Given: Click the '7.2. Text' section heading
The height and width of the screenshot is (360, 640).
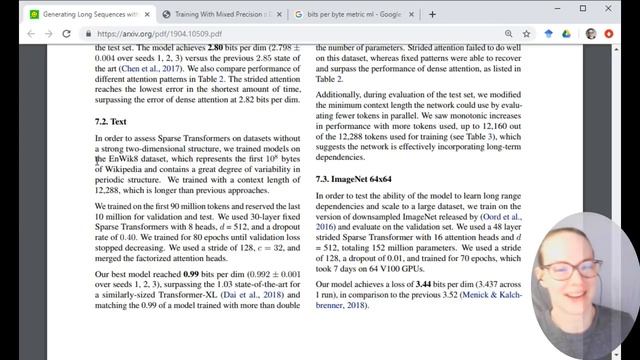Looking at the screenshot, I should (111, 122).
